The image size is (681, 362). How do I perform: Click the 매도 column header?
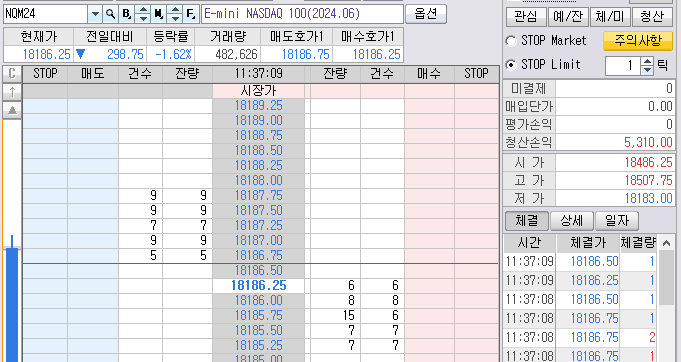point(93,74)
